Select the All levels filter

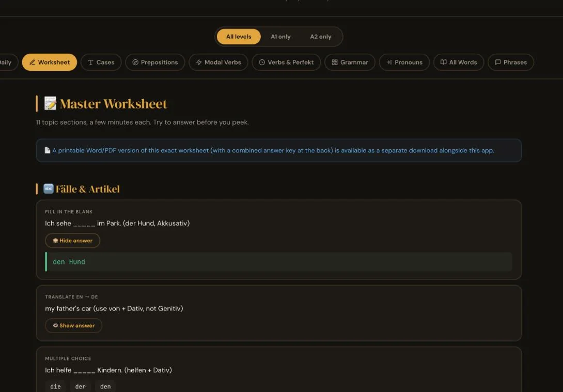pos(239,37)
